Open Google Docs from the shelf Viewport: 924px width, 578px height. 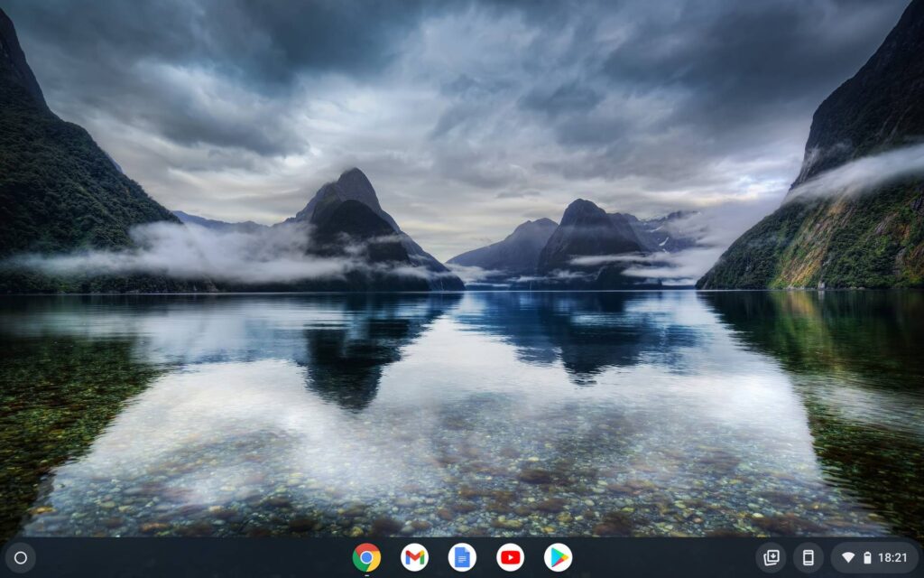(462, 557)
